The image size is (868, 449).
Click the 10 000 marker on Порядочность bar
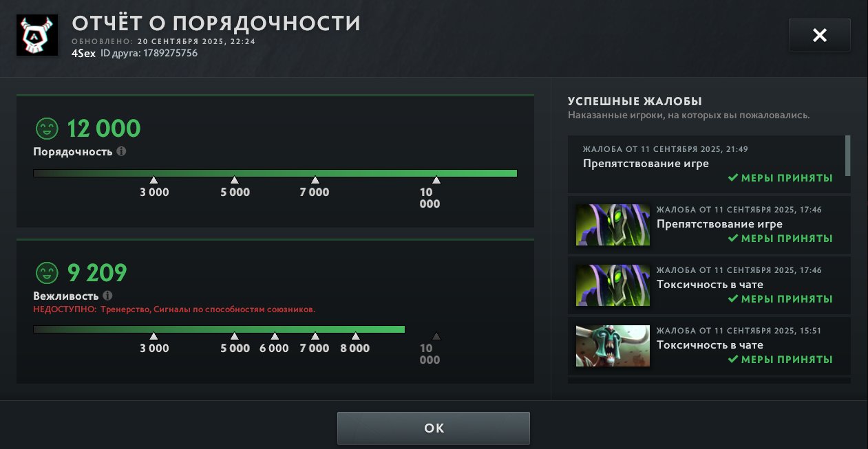tap(436, 180)
